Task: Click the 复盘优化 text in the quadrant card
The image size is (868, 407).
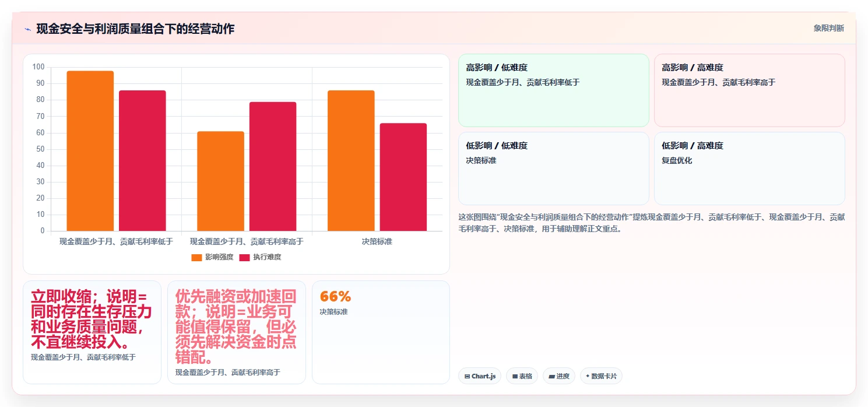Action: tap(677, 160)
